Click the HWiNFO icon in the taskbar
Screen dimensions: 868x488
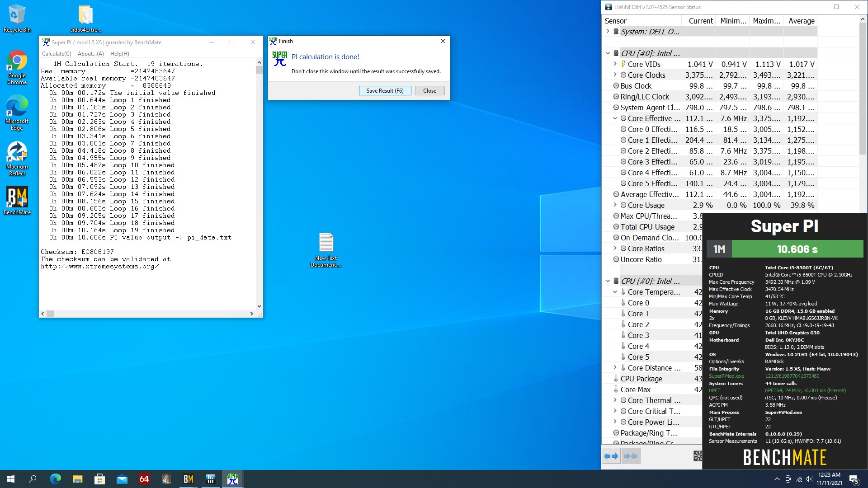click(211, 479)
